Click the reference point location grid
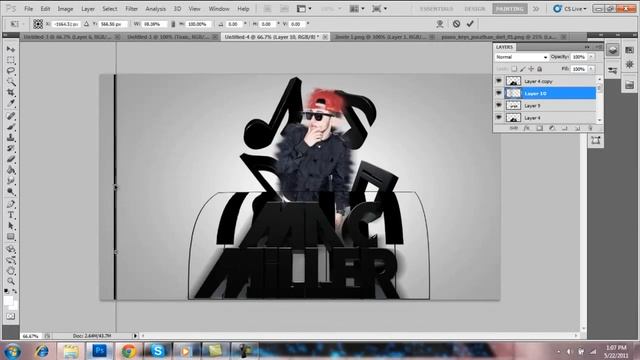 pyautogui.click(x=38, y=24)
